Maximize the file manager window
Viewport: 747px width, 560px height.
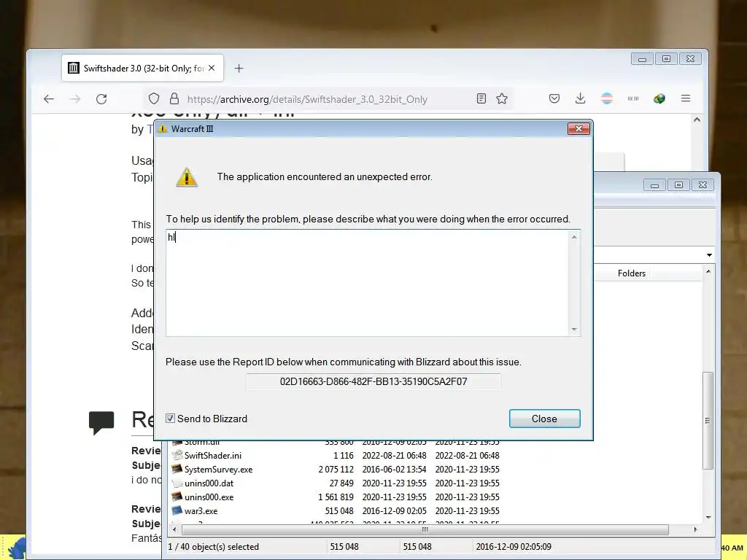[x=678, y=185]
